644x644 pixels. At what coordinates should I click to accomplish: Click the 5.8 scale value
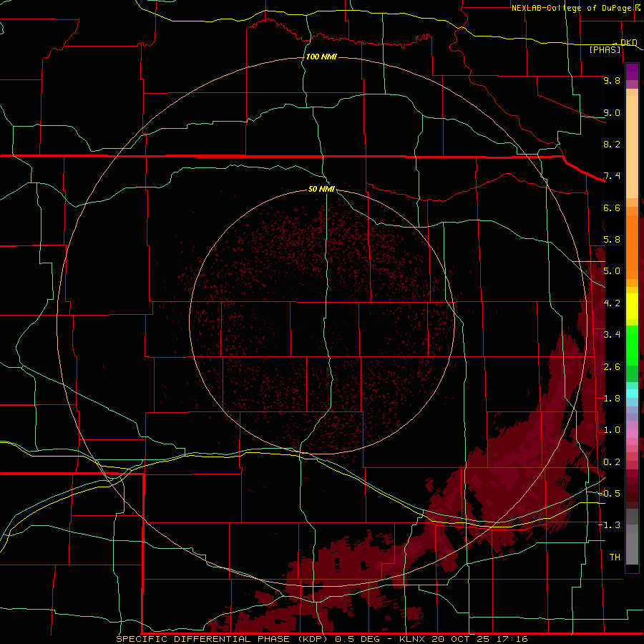[612, 240]
